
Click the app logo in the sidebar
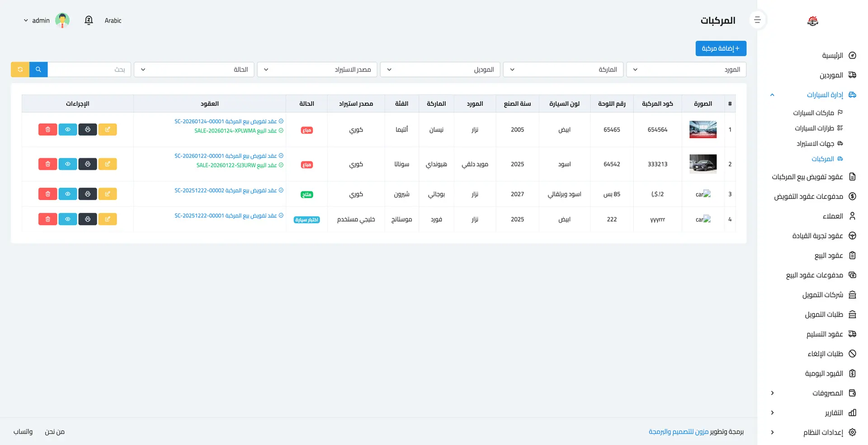click(812, 21)
